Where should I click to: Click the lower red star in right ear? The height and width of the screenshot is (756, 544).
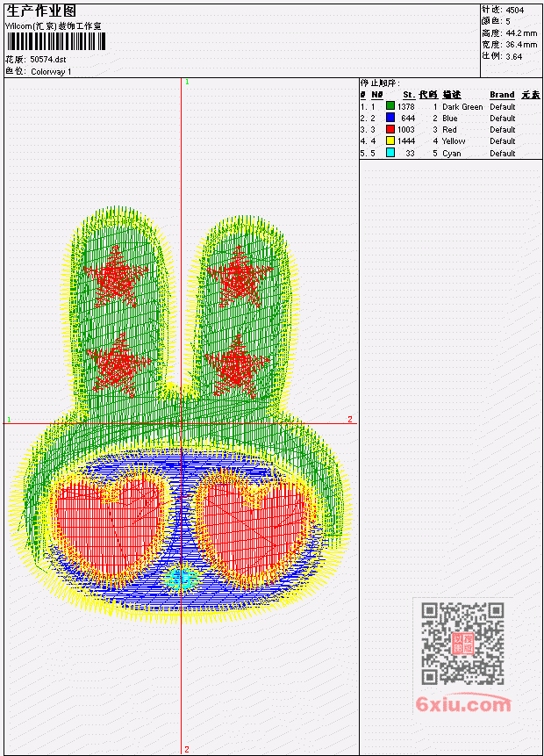coord(236,366)
